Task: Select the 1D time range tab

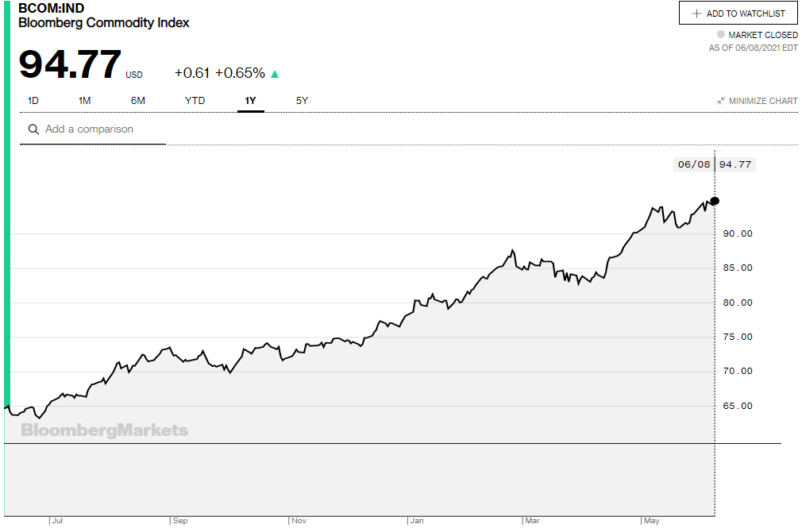Action: tap(33, 101)
